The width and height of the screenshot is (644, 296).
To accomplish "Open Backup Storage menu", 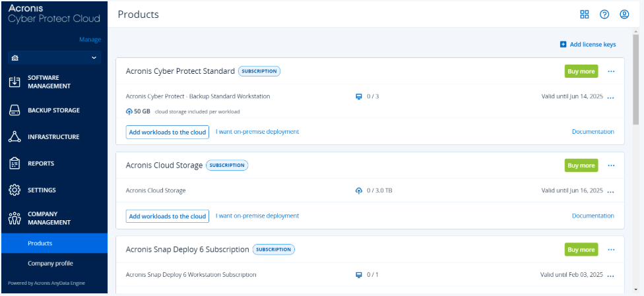I will point(54,111).
